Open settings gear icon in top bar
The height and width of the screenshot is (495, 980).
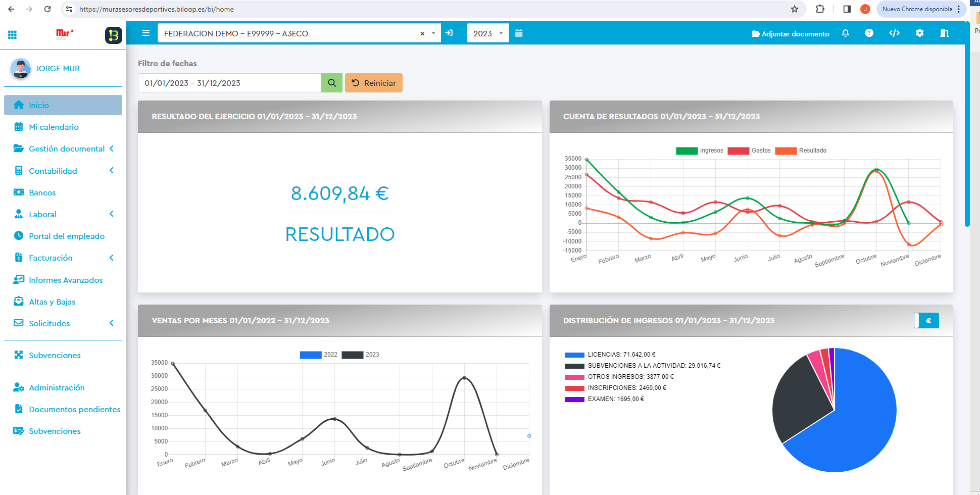coord(919,33)
